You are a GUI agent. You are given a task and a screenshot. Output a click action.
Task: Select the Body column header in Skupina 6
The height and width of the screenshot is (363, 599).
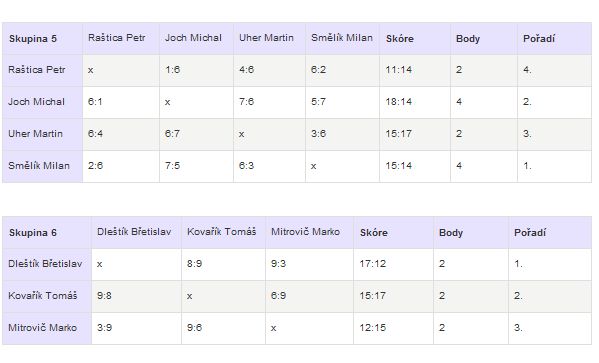pyautogui.click(x=471, y=233)
